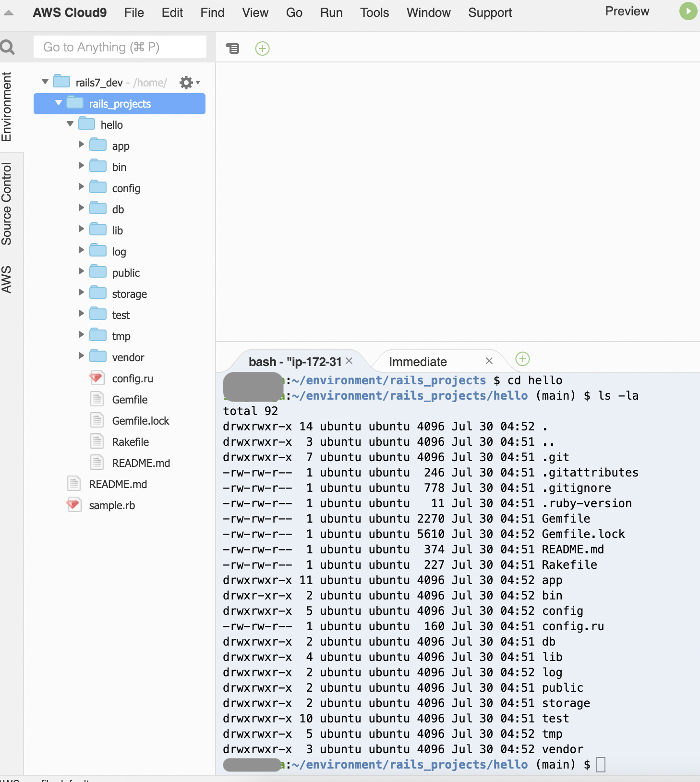The width and height of the screenshot is (700, 782).
Task: Click the Gemfile document icon
Action: pyautogui.click(x=97, y=399)
